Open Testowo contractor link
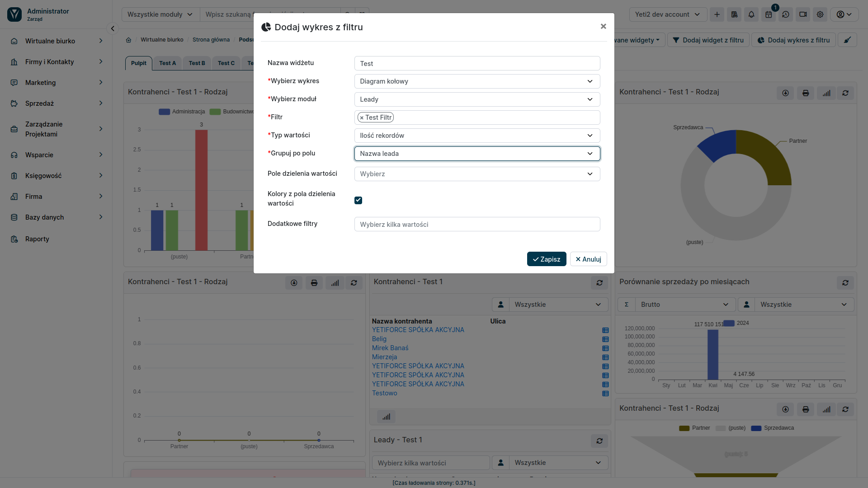The height and width of the screenshot is (488, 868). point(384,393)
